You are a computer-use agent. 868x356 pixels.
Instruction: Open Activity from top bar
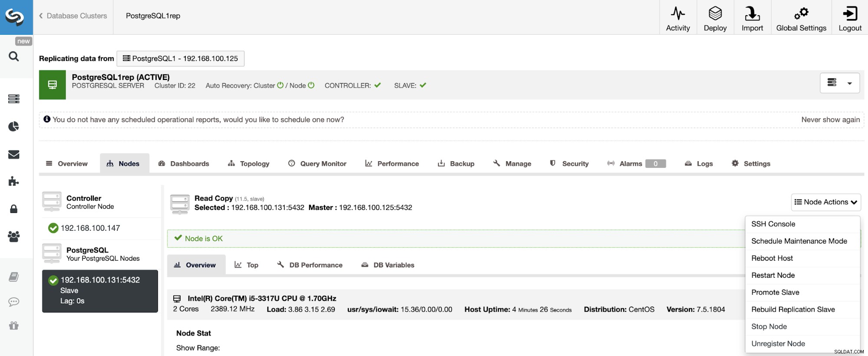tap(678, 19)
